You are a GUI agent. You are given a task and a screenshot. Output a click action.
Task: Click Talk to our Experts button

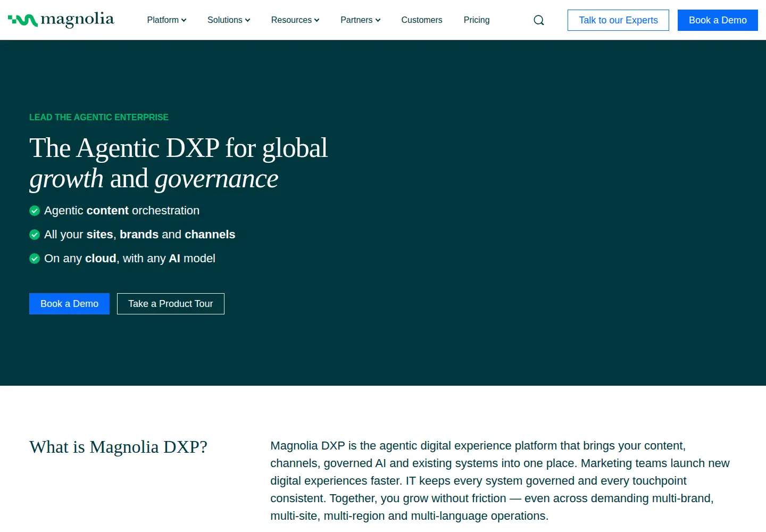click(x=618, y=20)
